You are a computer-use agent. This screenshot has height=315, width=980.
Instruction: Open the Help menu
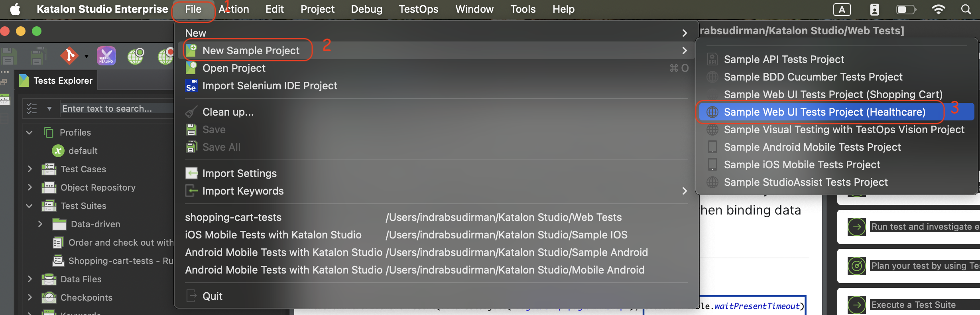point(563,9)
